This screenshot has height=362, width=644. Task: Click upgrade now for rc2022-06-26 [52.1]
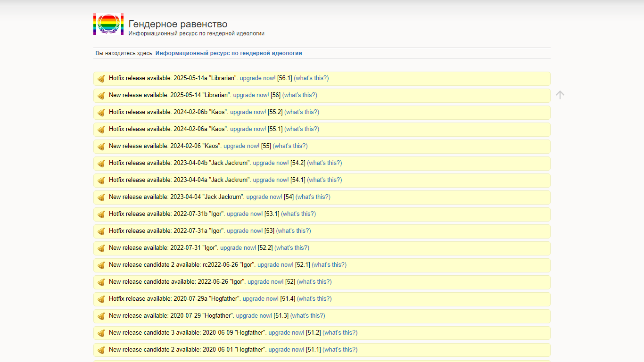point(275,265)
